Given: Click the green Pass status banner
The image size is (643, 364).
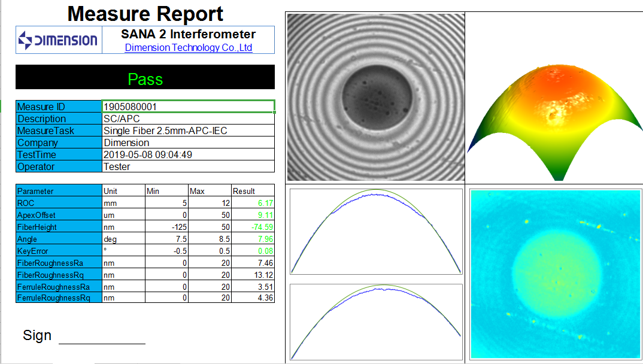Looking at the screenshot, I should pyautogui.click(x=145, y=77).
